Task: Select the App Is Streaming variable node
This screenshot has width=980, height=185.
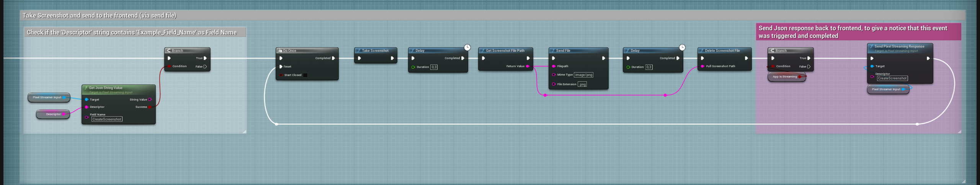Action: pyautogui.click(x=784, y=77)
